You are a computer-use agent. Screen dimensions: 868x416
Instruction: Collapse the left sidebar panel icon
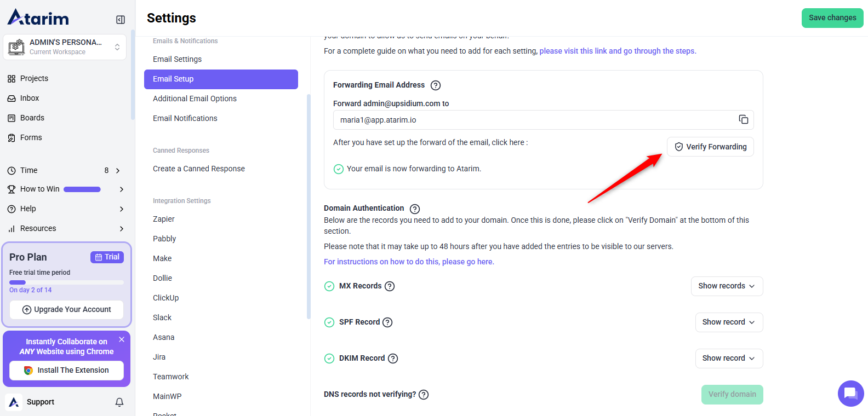[x=121, y=20]
